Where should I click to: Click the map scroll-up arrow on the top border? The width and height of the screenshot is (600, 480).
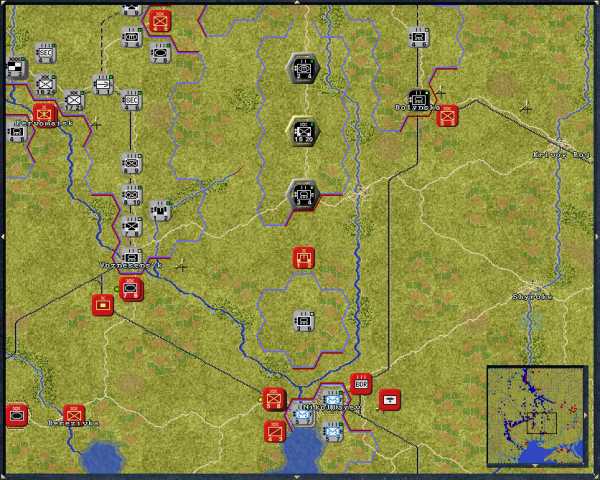click(x=297, y=2)
